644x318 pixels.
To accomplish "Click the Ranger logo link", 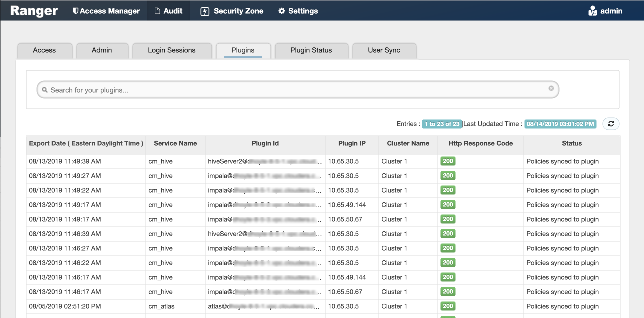I will point(34,11).
